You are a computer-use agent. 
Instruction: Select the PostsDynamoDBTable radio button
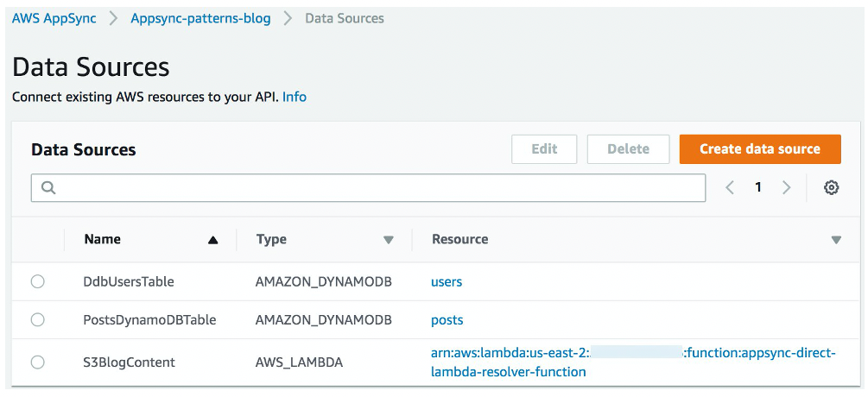pyautogui.click(x=37, y=319)
